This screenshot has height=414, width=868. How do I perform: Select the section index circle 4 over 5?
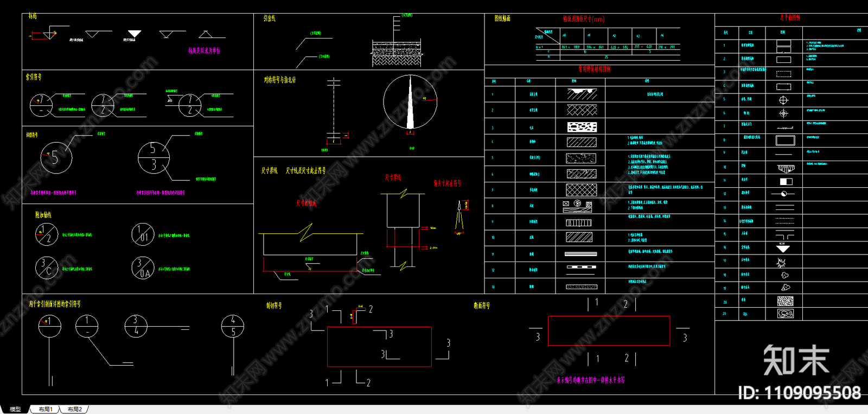[x=233, y=326]
